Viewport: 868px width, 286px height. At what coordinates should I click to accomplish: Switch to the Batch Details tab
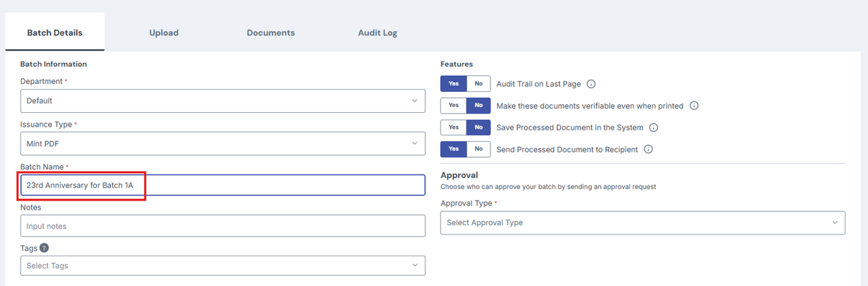[55, 33]
